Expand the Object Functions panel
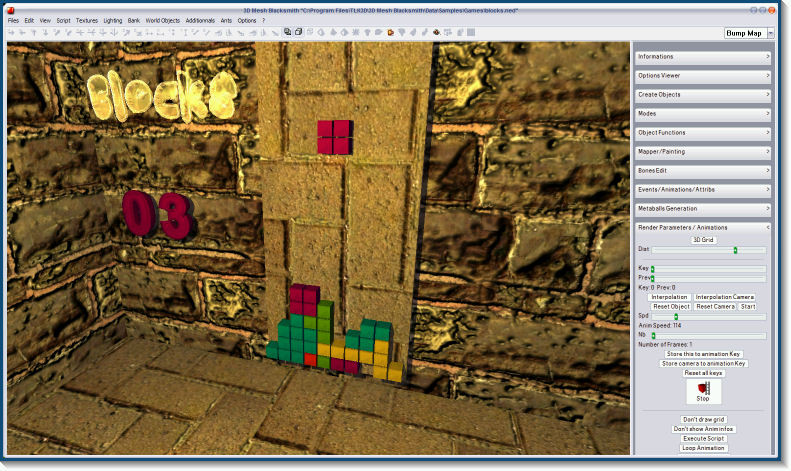Screen dimensions: 791x471 point(702,133)
